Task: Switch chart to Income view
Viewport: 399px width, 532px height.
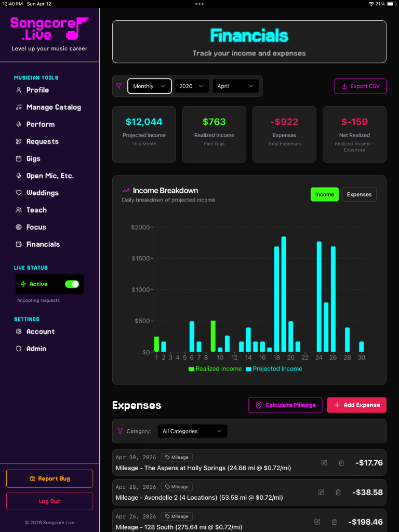Action: click(x=325, y=194)
